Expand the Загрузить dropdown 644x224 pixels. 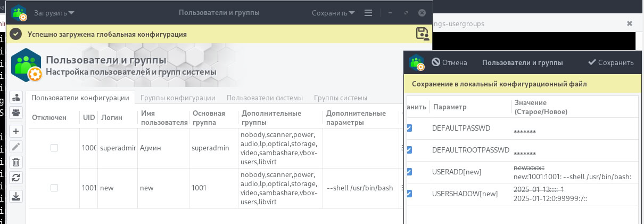(x=54, y=13)
